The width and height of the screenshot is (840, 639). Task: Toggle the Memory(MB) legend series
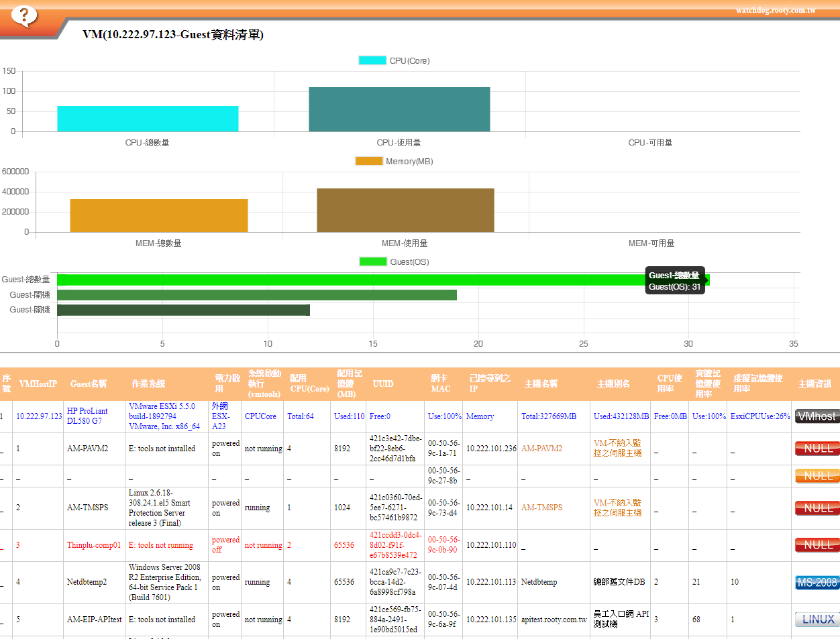click(394, 162)
